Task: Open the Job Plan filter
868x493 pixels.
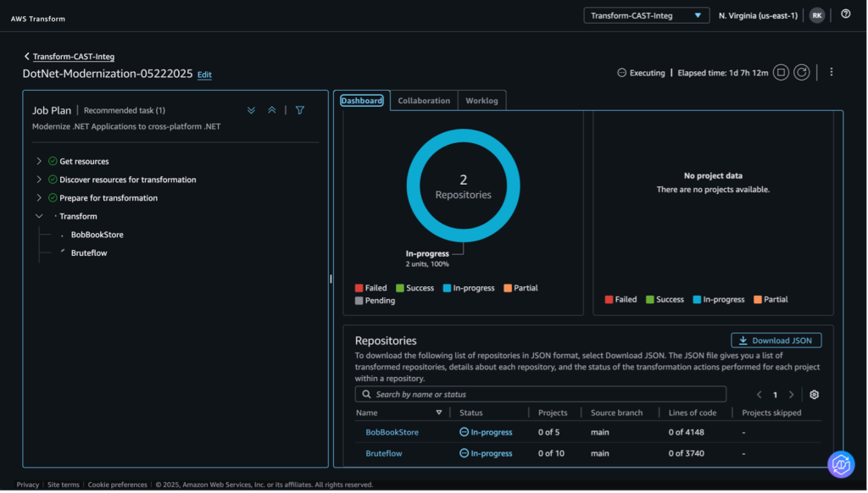Action: pos(299,109)
